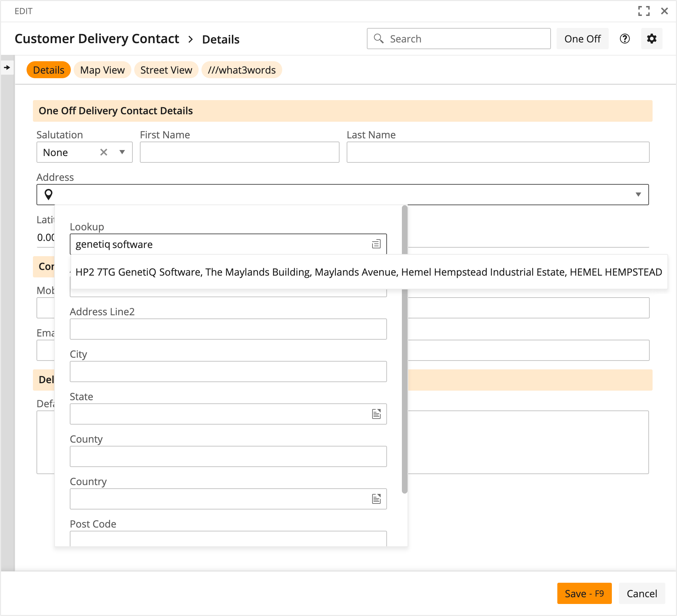Click the State field list icon
The image size is (677, 616).
[x=376, y=414]
